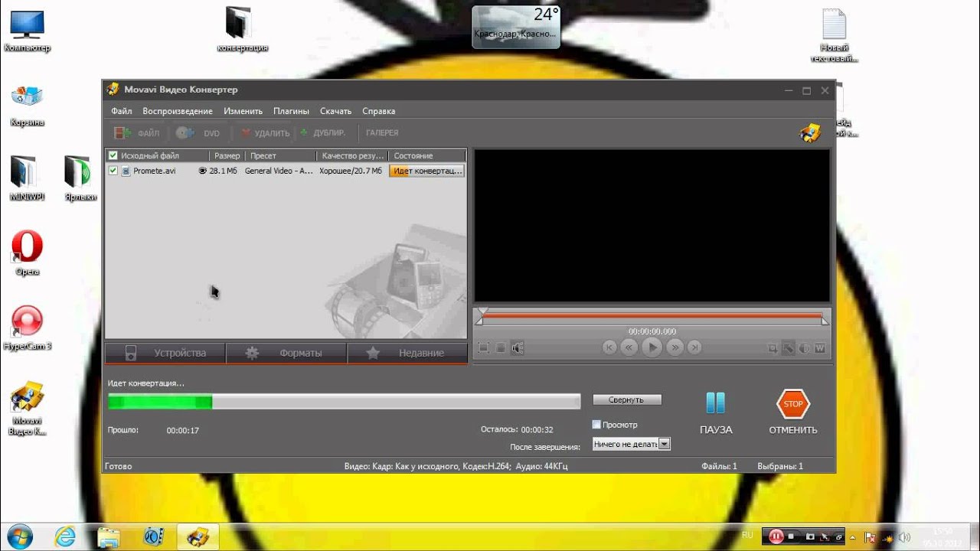Fast-forward with the double-right arrow button
The width and height of the screenshot is (980, 551).
(x=675, y=347)
